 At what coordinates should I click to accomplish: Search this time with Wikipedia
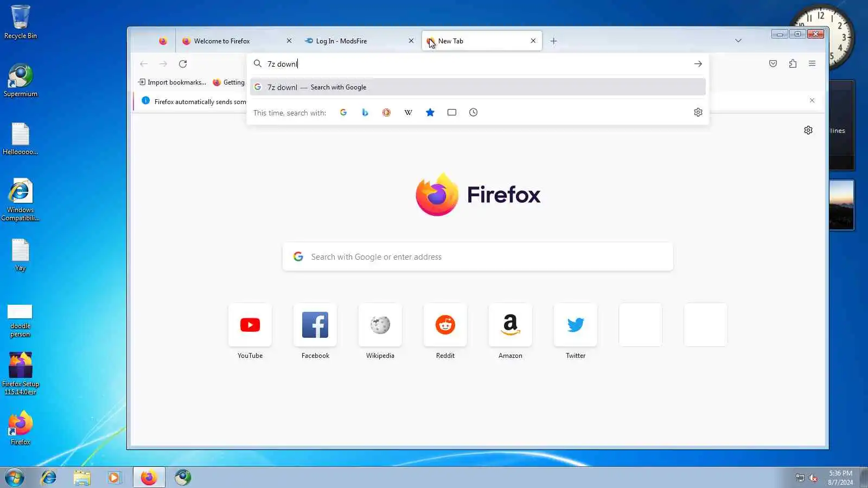pyautogui.click(x=408, y=112)
